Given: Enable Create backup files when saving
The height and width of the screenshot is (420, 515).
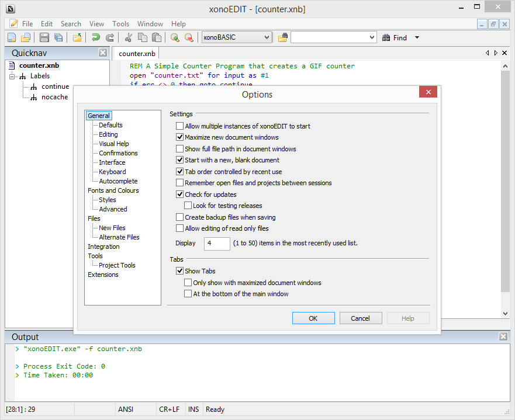Looking at the screenshot, I should [179, 217].
